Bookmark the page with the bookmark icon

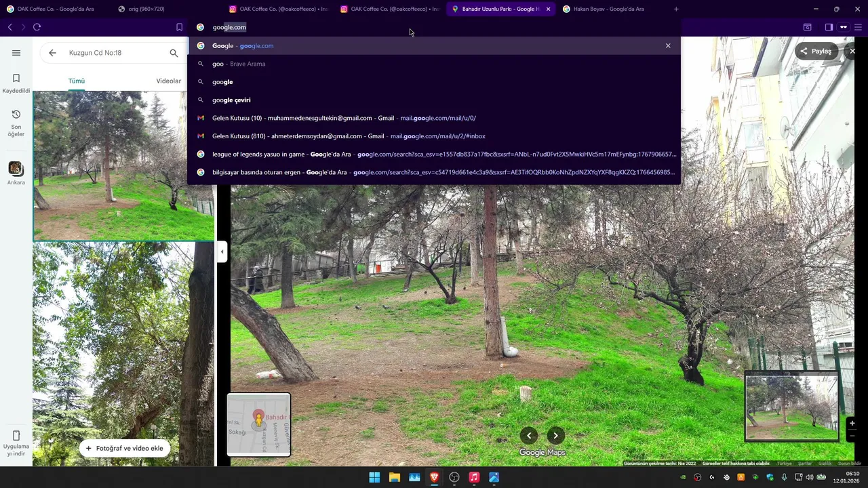click(179, 27)
